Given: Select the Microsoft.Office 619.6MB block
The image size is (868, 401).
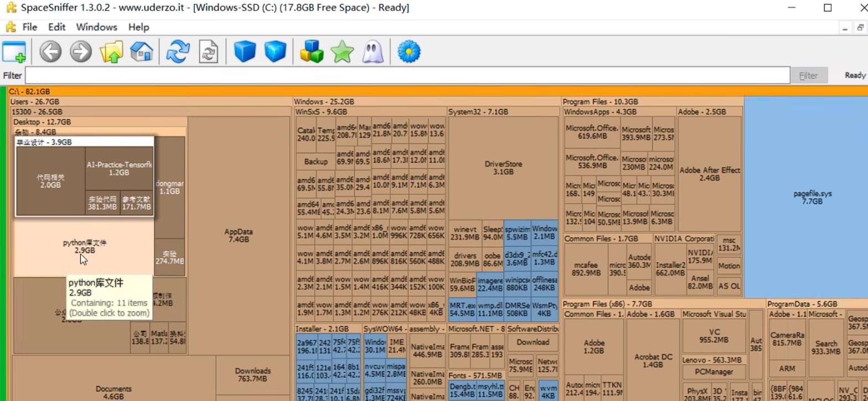Looking at the screenshot, I should click(x=591, y=132).
